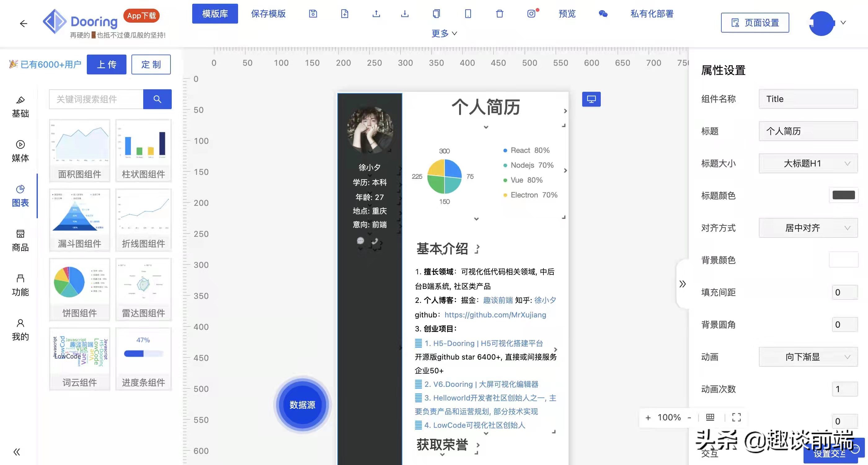868x465 pixels.
Task: Select the 折线图组件 thumbnail
Action: coord(144,220)
